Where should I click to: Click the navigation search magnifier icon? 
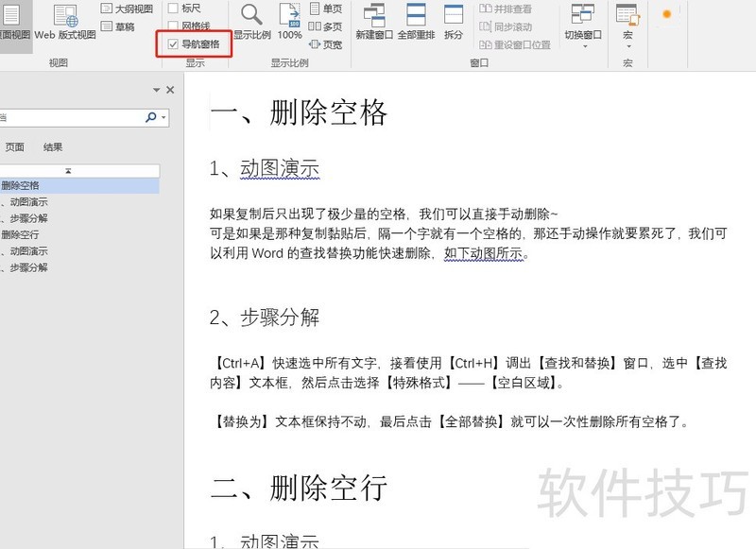coord(150,117)
